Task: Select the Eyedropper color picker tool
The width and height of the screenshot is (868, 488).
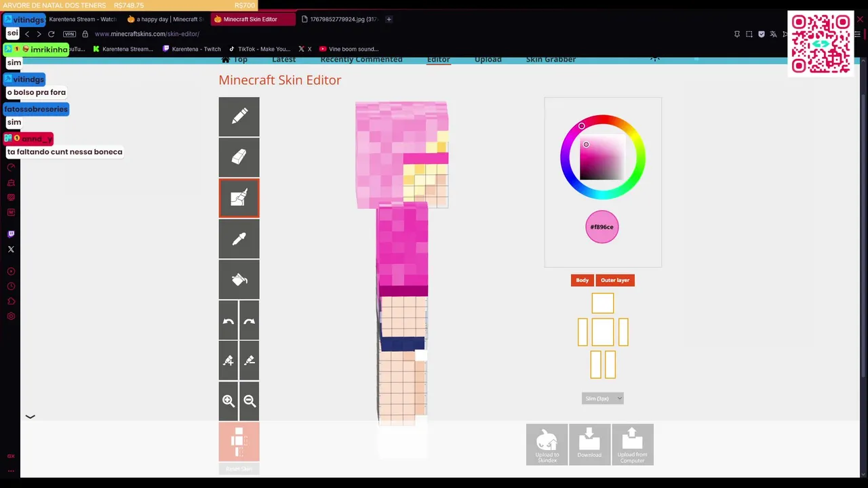Action: pyautogui.click(x=239, y=239)
